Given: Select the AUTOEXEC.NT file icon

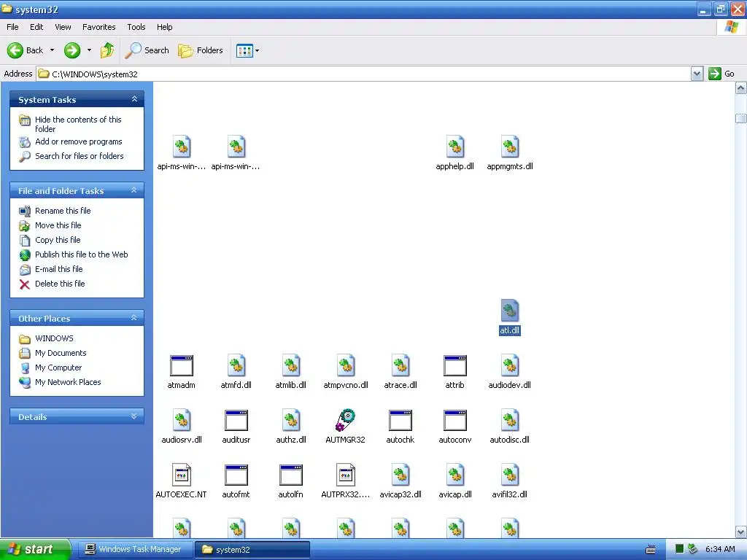Looking at the screenshot, I should point(182,475).
